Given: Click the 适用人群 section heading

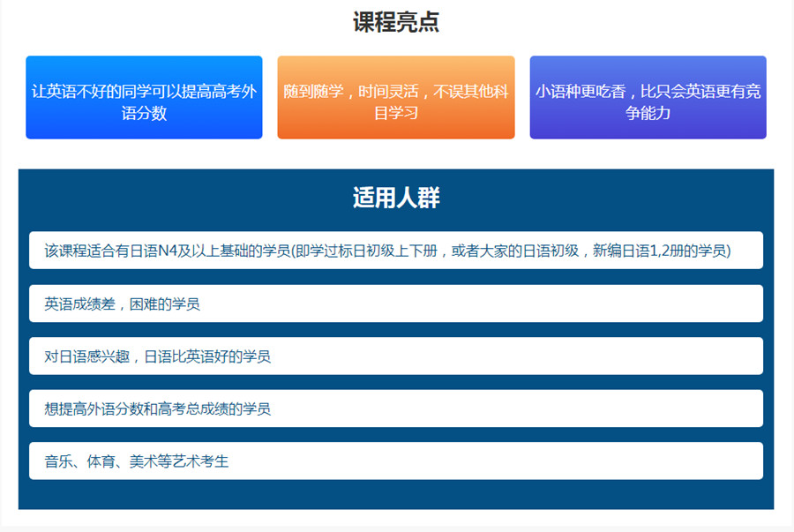Looking at the screenshot, I should pos(396,198).
